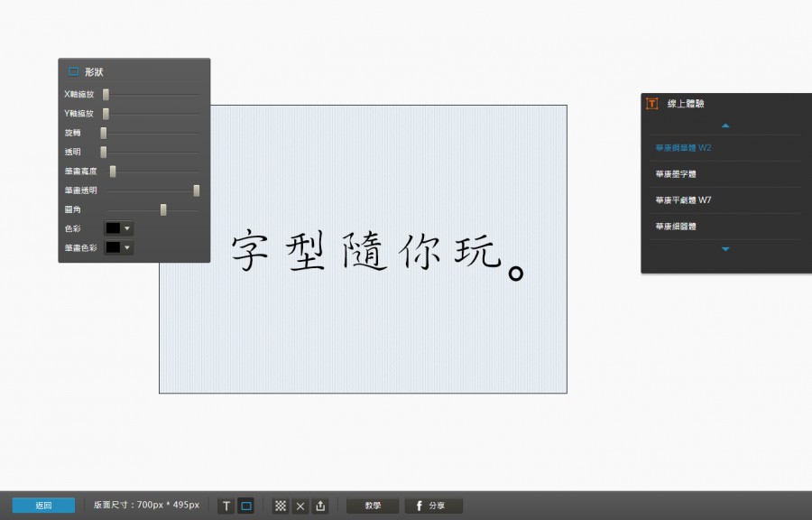The image size is (812, 520).
Task: Select the rectangle shape tool in bottom toolbar
Action: (246, 506)
